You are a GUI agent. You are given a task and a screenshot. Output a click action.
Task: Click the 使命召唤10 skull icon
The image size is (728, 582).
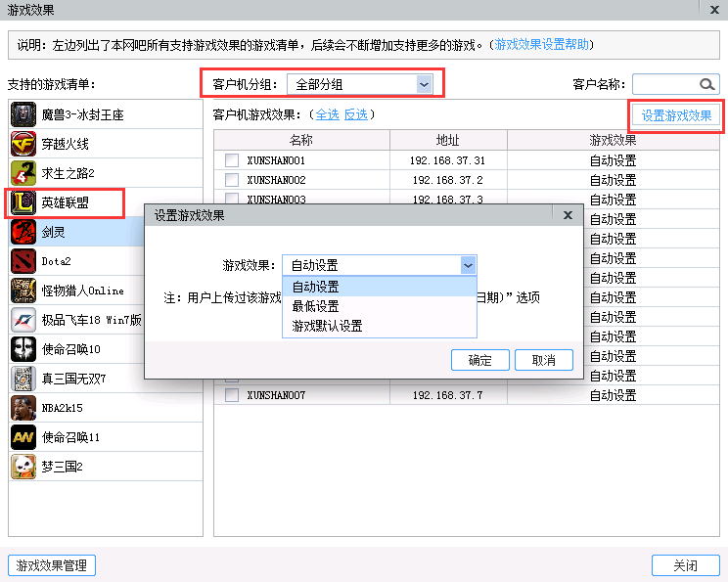(23, 349)
